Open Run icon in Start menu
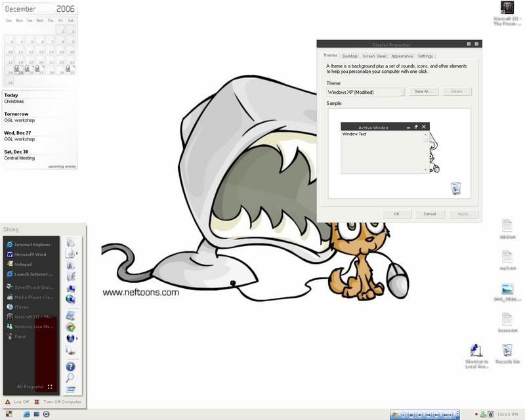Viewport: 525px width, 420px height. pyautogui.click(x=71, y=390)
